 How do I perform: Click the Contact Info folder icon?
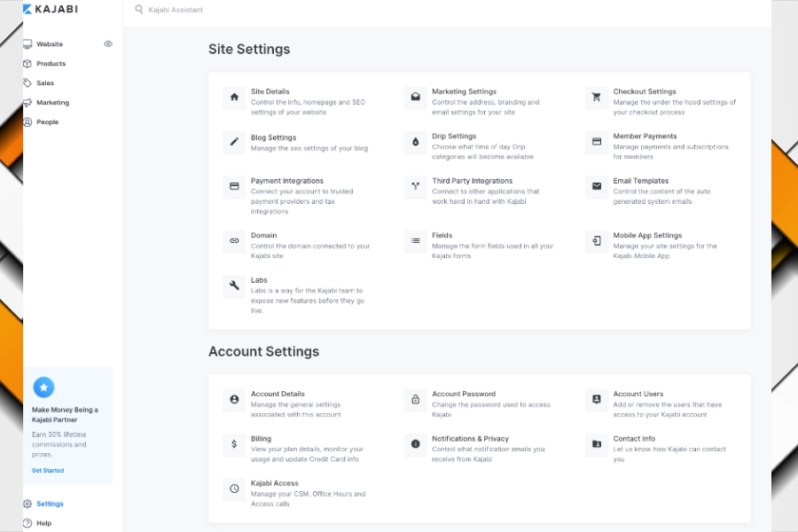(x=597, y=444)
